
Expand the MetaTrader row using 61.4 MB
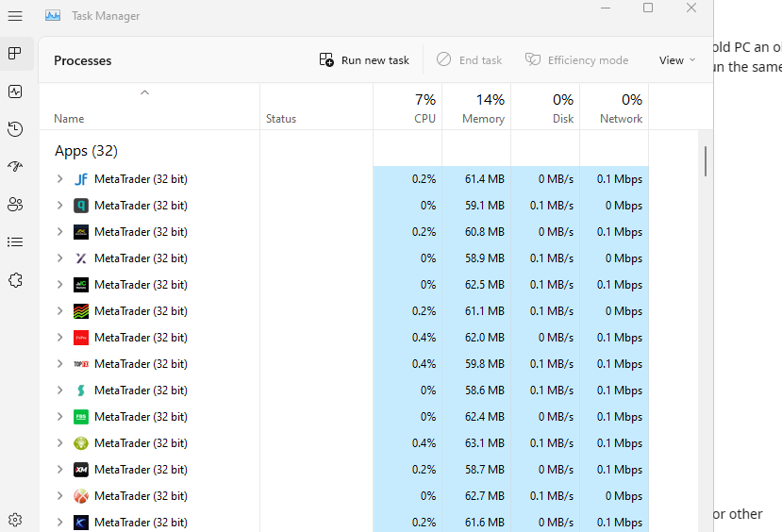[59, 179]
